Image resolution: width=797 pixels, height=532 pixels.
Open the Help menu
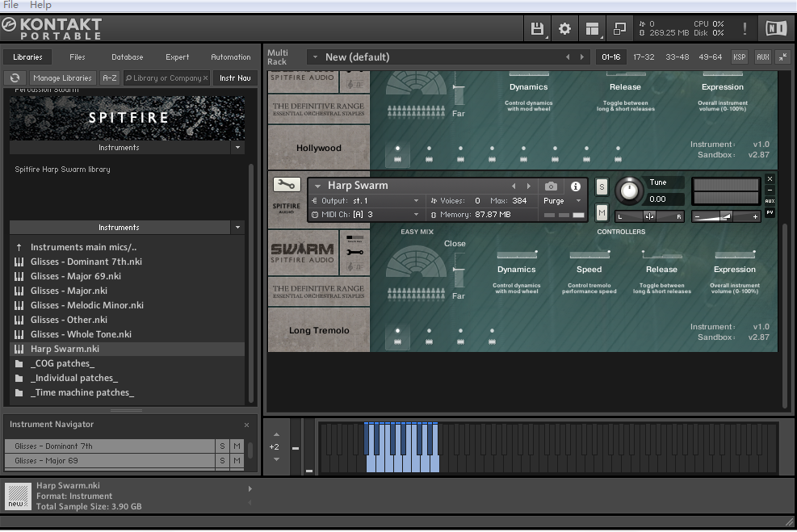pyautogui.click(x=40, y=5)
